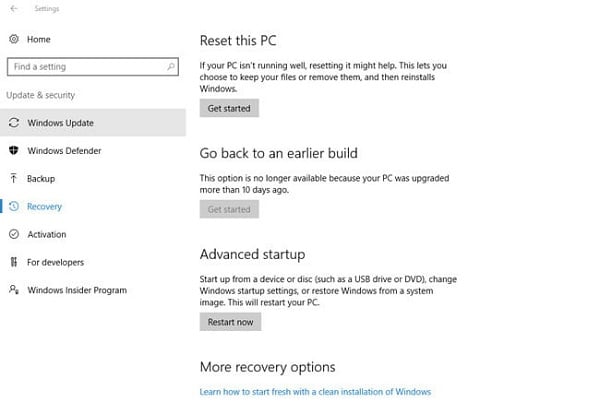Click the Home gear icon
The image size is (600, 414).
pos(14,39)
